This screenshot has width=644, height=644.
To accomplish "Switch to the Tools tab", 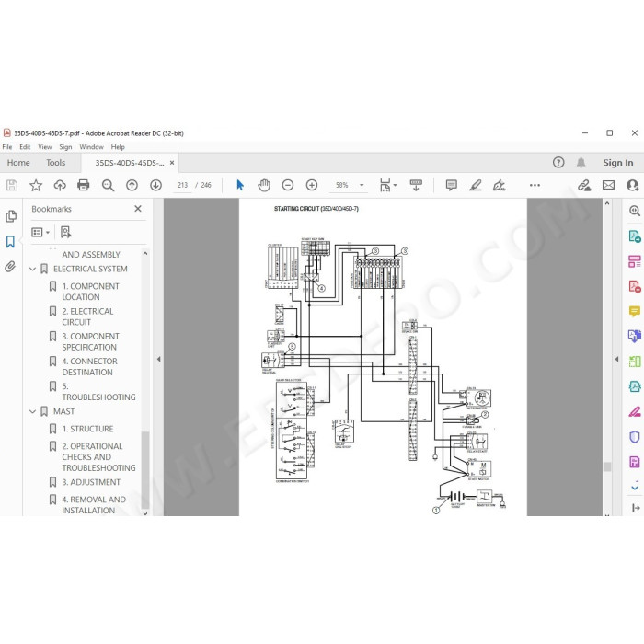I will pyautogui.click(x=56, y=163).
